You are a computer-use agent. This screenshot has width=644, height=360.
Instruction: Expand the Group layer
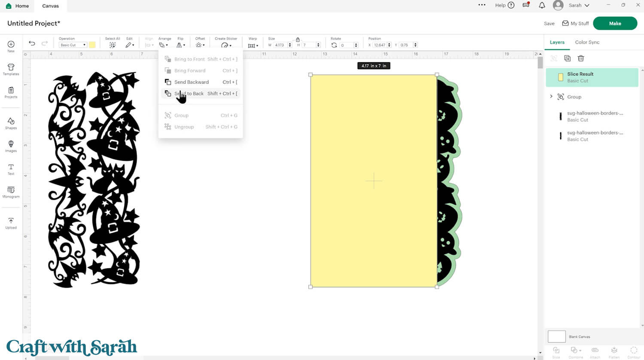point(551,97)
